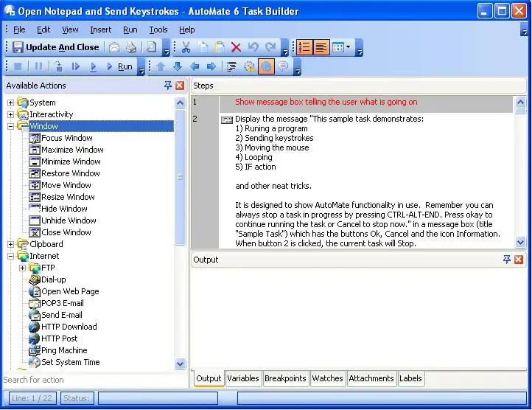The image size is (532, 410).
Task: Click the printer icon
Action: click(131, 47)
